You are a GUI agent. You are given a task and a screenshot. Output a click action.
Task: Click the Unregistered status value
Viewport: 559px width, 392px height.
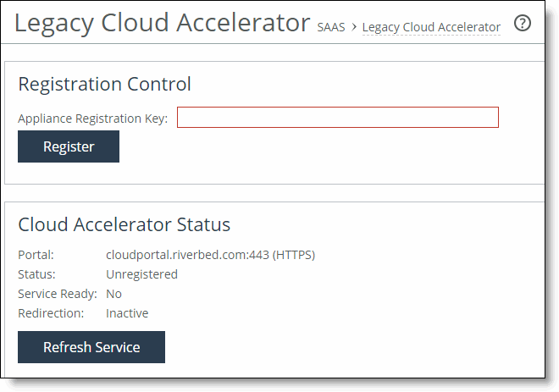click(141, 274)
